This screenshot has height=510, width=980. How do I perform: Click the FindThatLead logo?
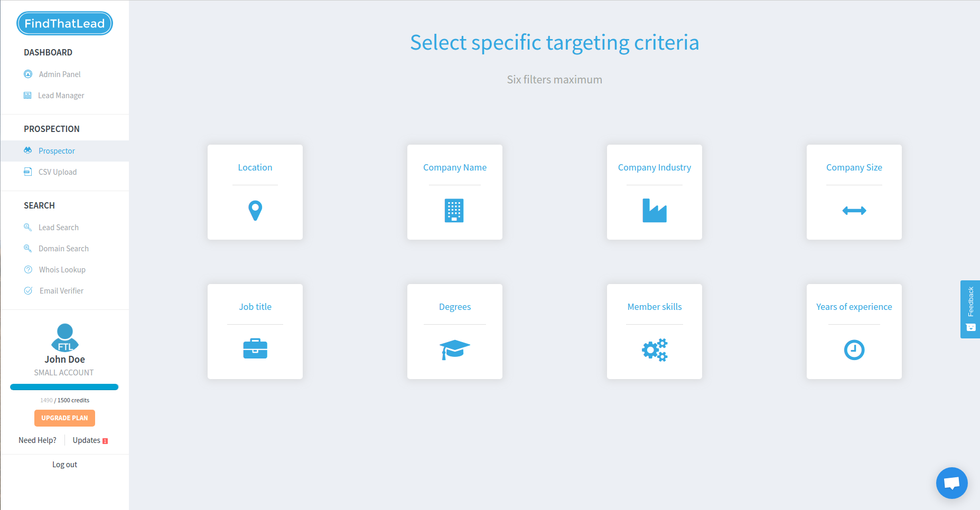pyautogui.click(x=64, y=24)
